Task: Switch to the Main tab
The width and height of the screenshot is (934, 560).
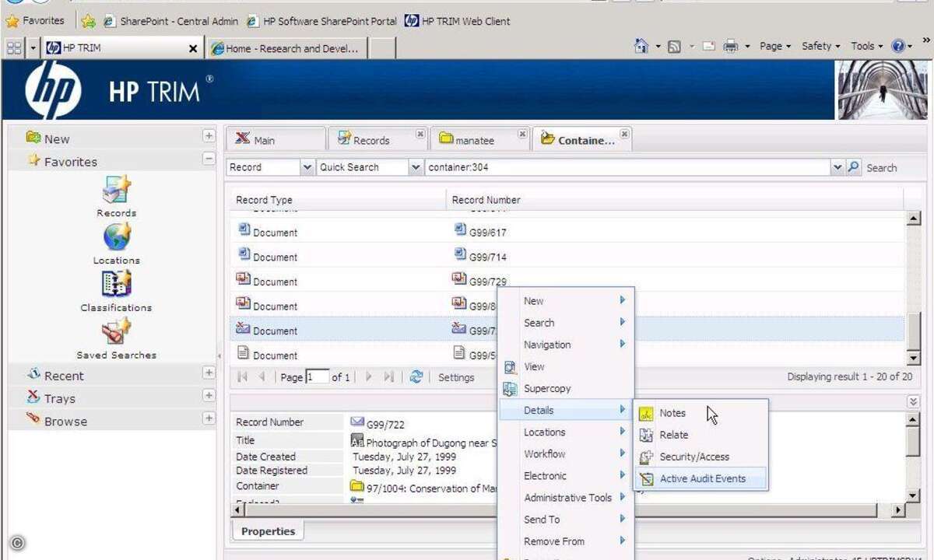Action: click(x=276, y=139)
